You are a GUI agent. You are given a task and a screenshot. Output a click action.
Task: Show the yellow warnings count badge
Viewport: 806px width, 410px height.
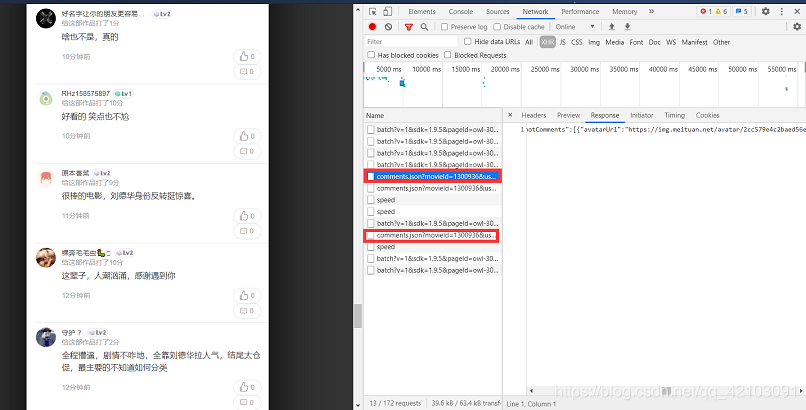pyautogui.click(x=721, y=11)
